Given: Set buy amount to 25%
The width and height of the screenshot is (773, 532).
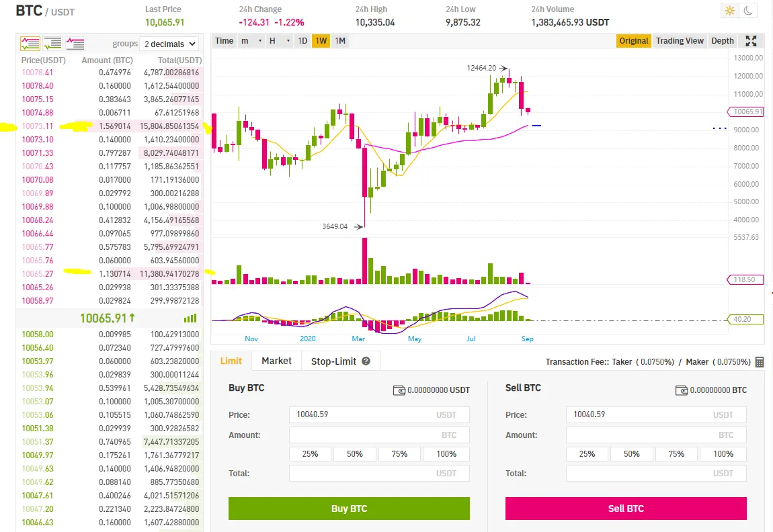Looking at the screenshot, I should click(310, 453).
